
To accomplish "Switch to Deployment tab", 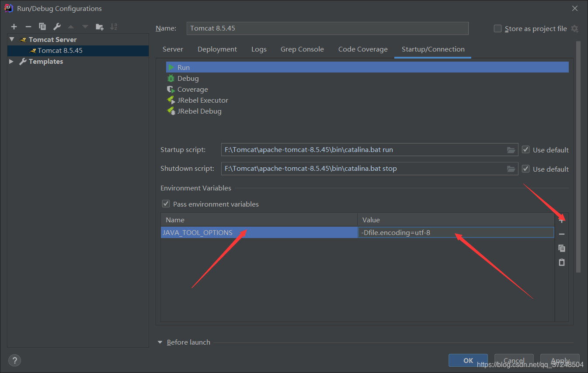I will [217, 49].
